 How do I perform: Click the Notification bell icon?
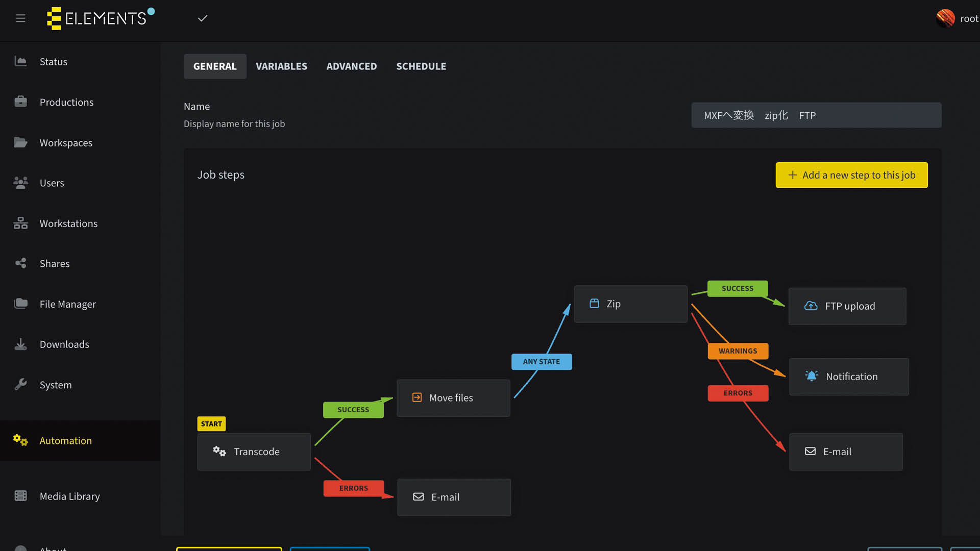pos(811,376)
